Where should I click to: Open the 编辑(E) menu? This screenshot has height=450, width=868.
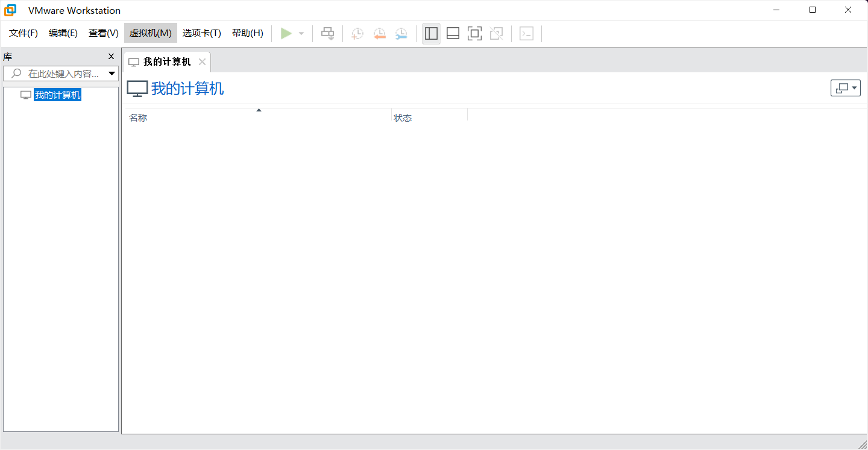coord(63,33)
